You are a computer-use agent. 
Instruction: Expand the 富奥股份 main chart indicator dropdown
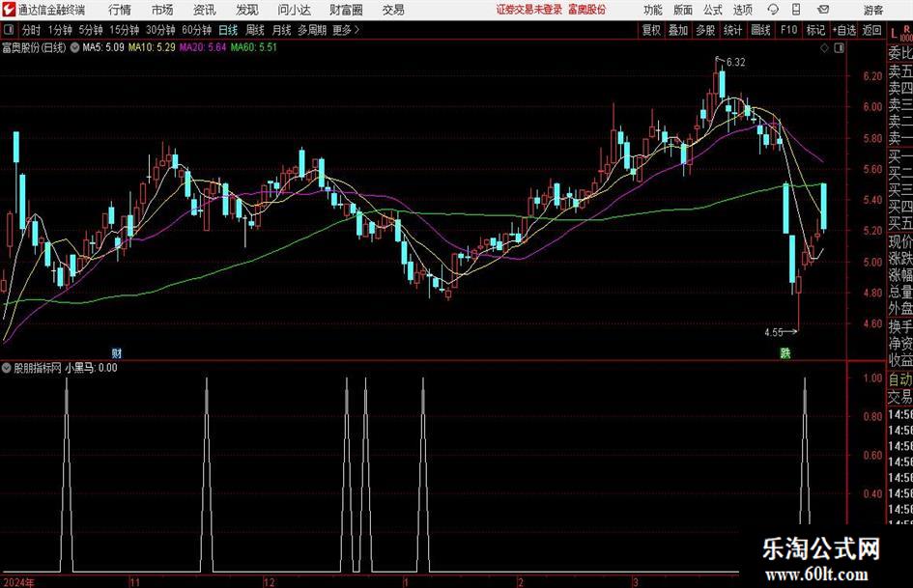point(74,47)
